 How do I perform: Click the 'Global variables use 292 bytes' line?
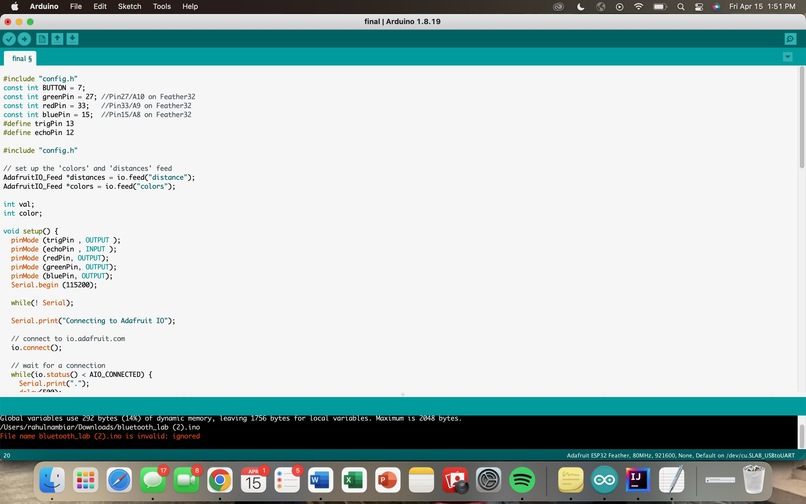coord(231,418)
